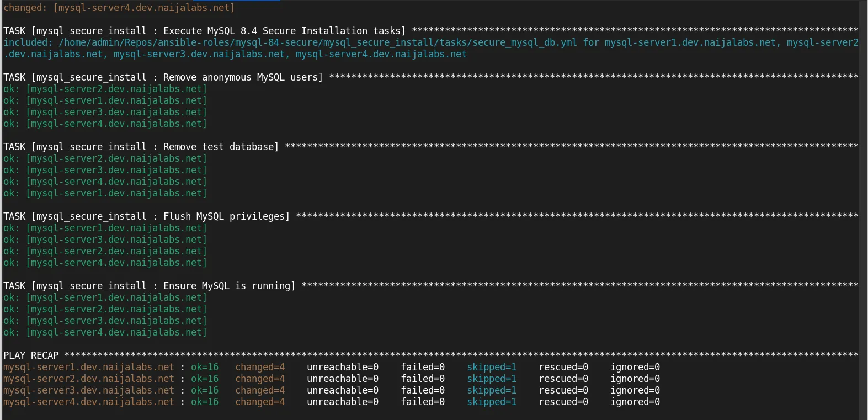Click ok mysql-server3 under Ensure MySQL is running
The image size is (868, 420).
tap(105, 321)
